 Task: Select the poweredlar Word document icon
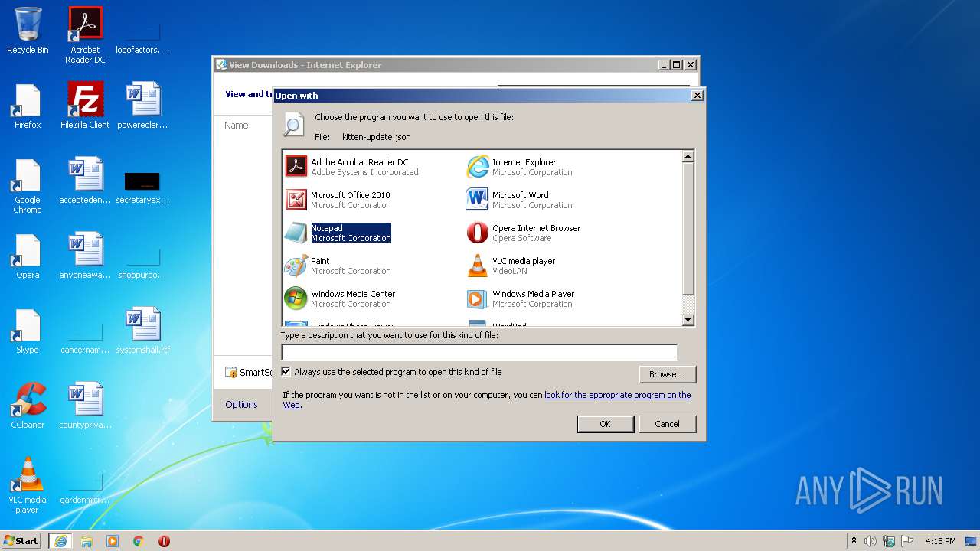point(143,106)
